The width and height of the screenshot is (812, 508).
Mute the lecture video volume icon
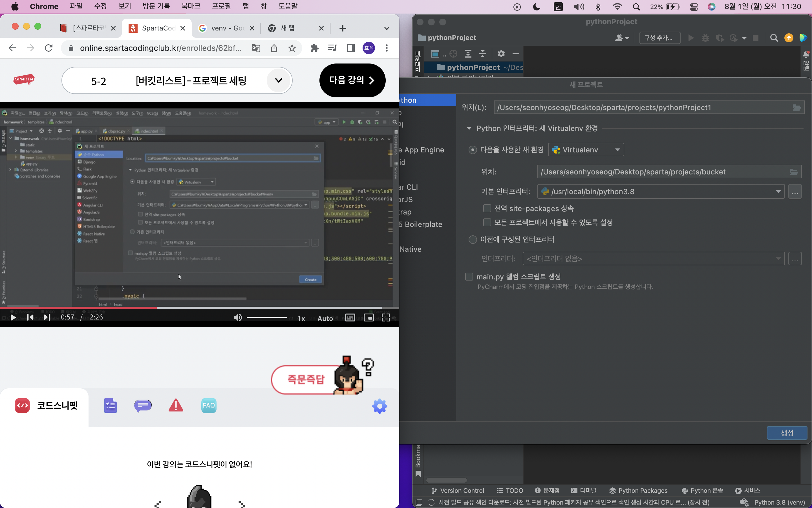(x=238, y=317)
